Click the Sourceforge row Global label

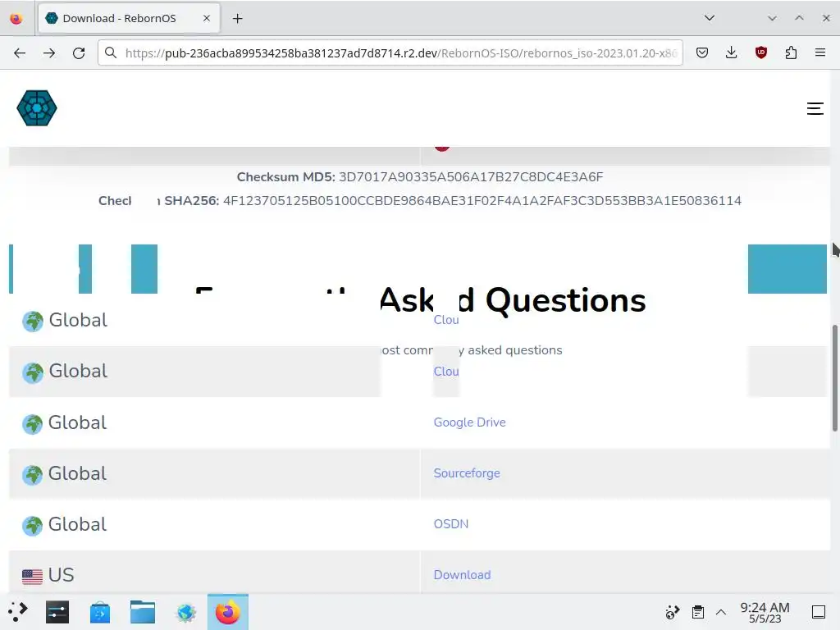click(78, 473)
